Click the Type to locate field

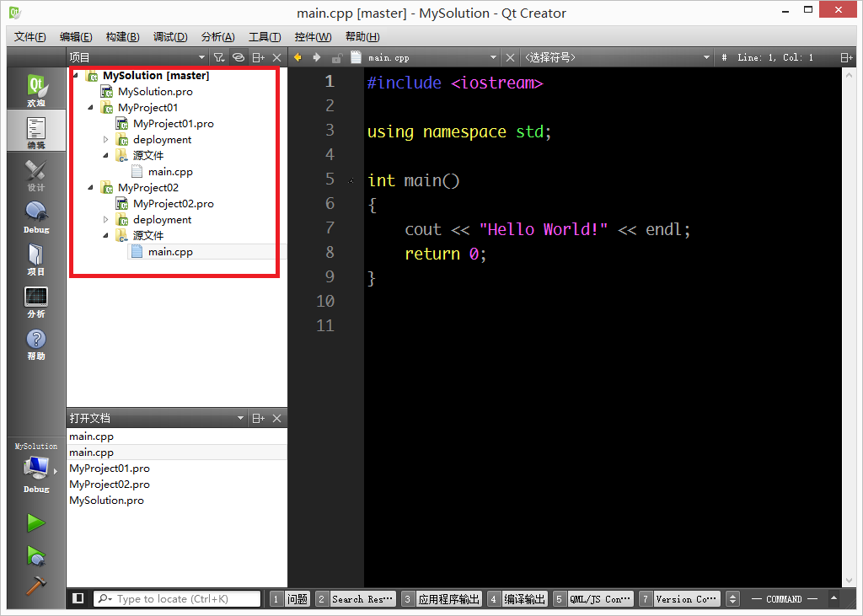(x=177, y=599)
